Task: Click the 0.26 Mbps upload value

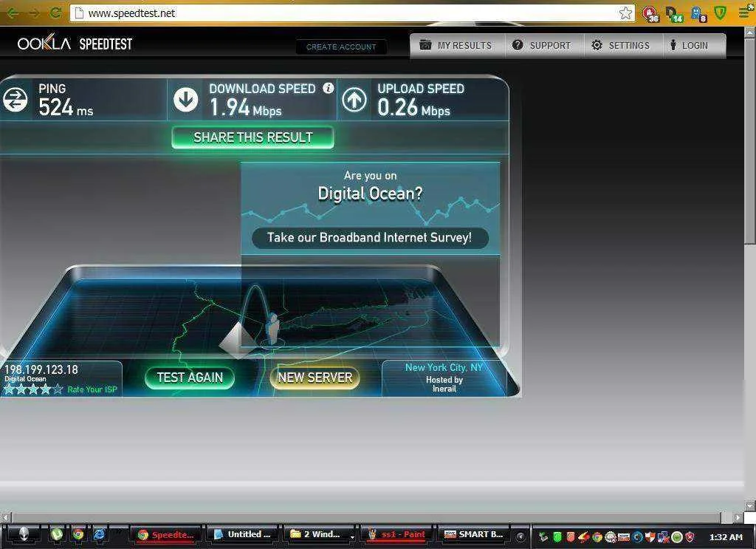Action: [x=413, y=107]
